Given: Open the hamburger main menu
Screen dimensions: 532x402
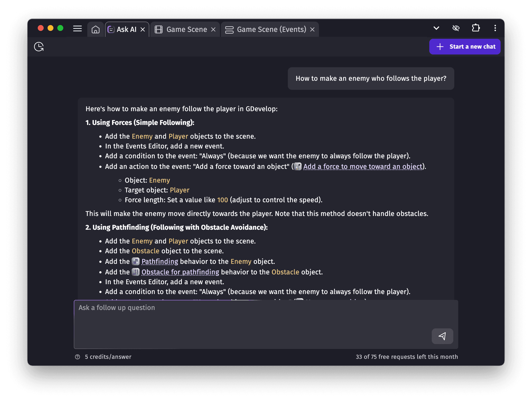Looking at the screenshot, I should 77,29.
